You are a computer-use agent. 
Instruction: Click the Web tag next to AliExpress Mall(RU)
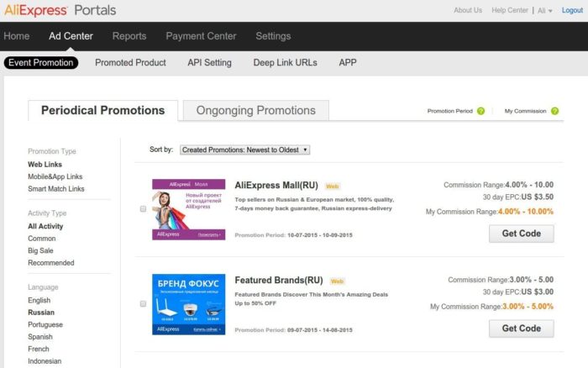coord(333,186)
